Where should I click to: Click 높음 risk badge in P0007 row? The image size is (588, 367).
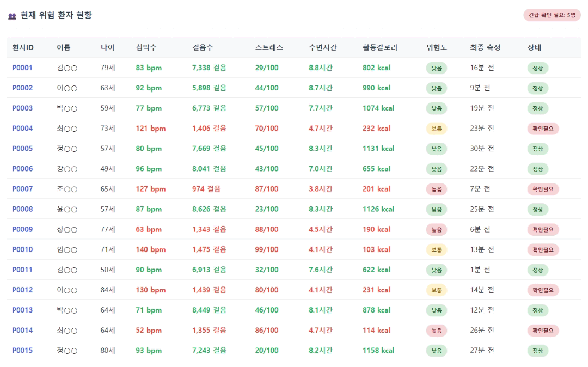437,189
